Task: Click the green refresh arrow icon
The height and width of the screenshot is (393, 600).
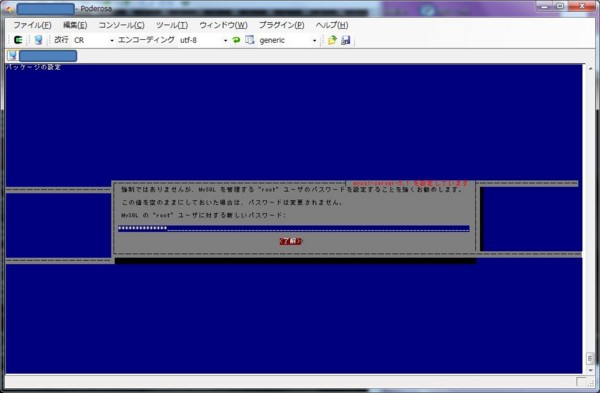Action: coord(236,40)
